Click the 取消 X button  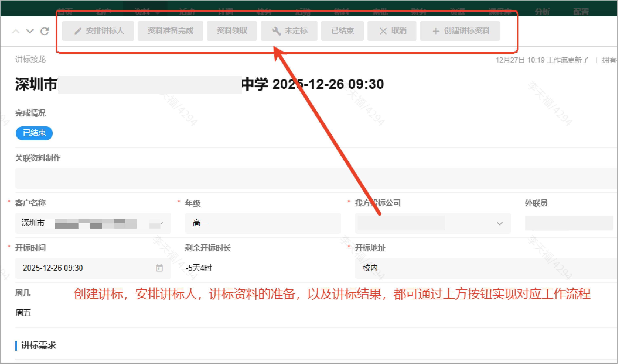392,31
